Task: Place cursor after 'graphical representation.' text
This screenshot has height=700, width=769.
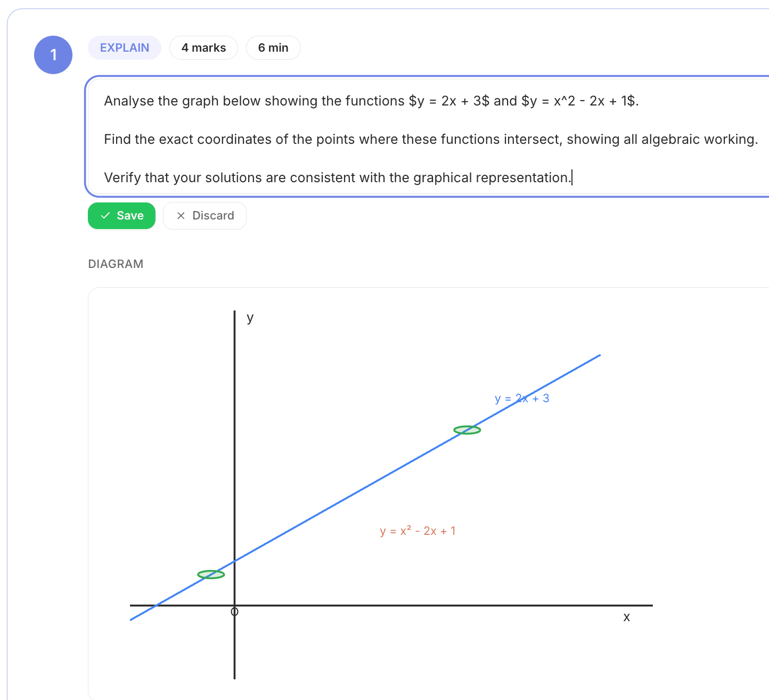Action: [x=571, y=177]
